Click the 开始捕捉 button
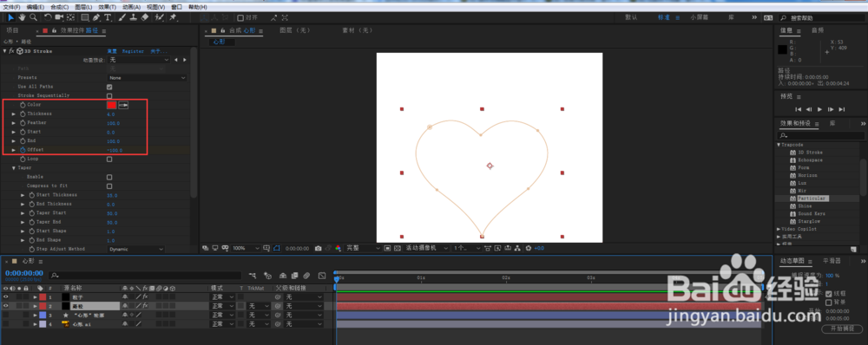Image resolution: width=868 pixels, height=345 pixels. pos(842,329)
